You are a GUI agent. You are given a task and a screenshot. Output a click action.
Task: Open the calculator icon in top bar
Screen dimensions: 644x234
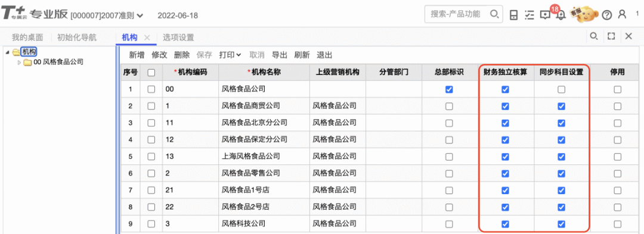tap(513, 15)
